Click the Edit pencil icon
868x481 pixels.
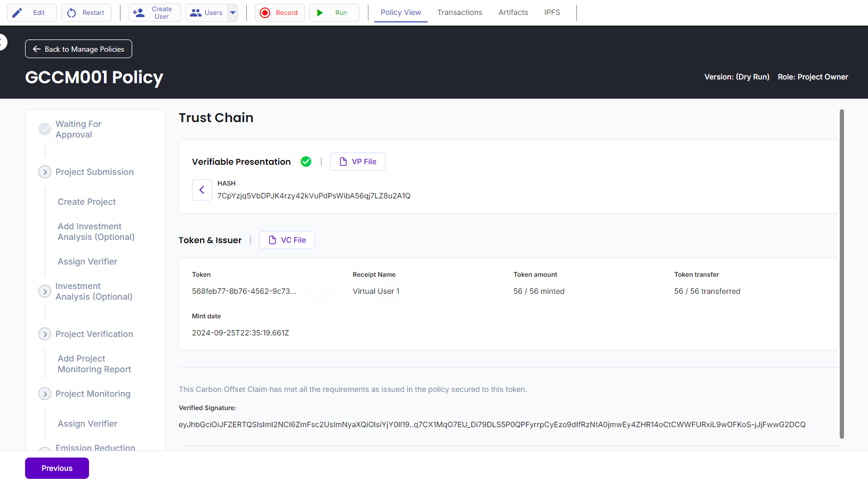18,13
